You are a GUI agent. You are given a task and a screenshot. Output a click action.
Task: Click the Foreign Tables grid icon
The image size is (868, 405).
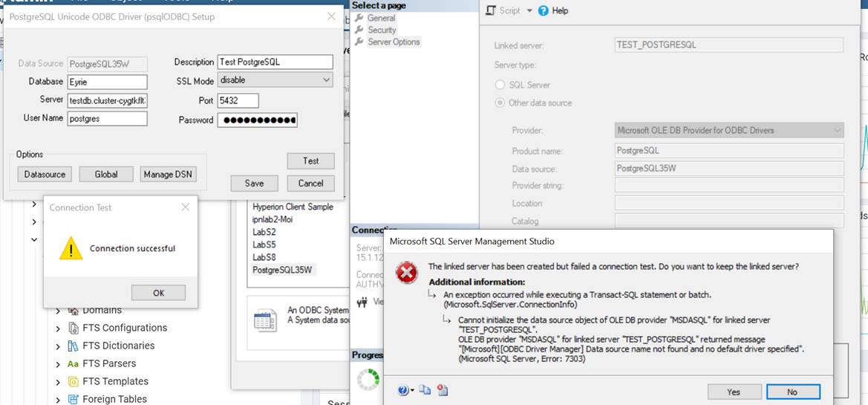(x=73, y=399)
